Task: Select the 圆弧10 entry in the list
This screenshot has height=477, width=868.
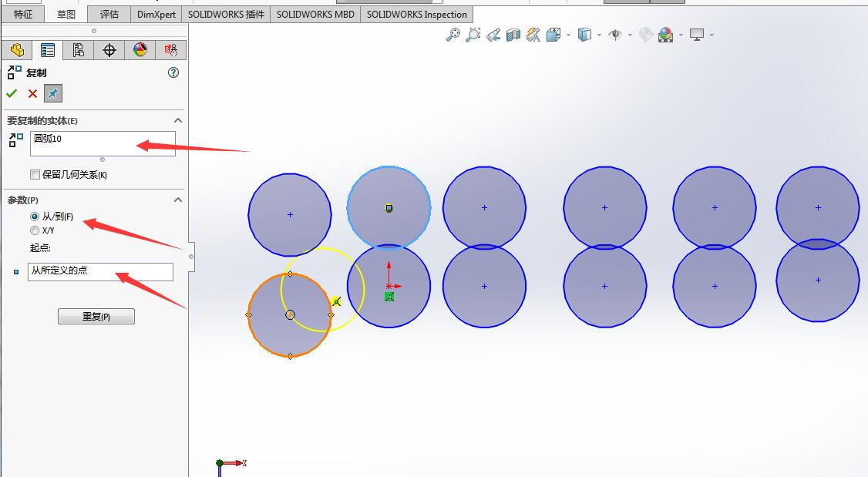Action: (x=48, y=139)
